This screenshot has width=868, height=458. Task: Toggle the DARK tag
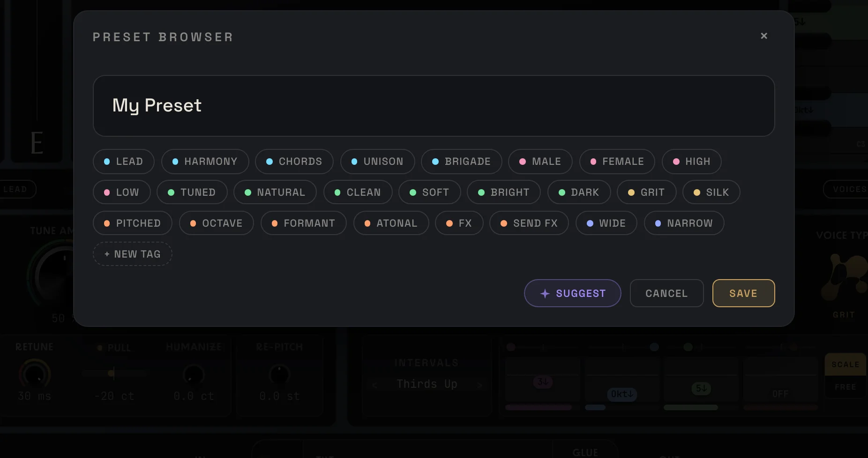pos(579,192)
